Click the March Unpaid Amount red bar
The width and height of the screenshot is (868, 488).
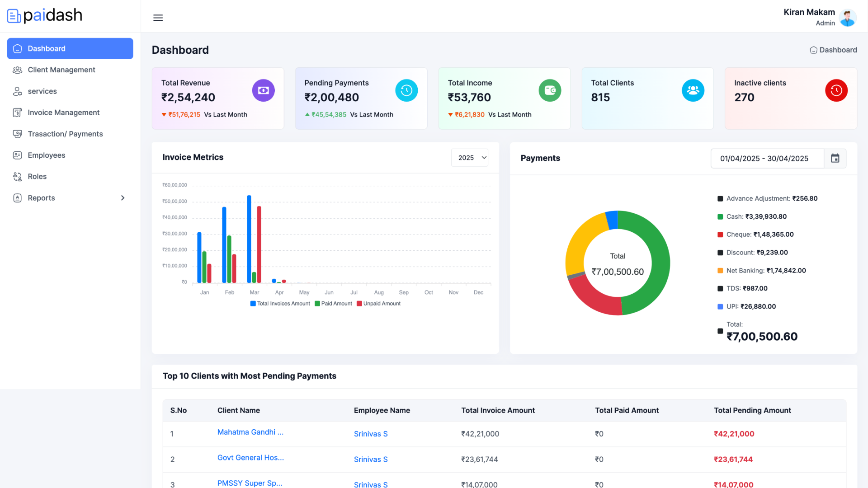(x=259, y=245)
